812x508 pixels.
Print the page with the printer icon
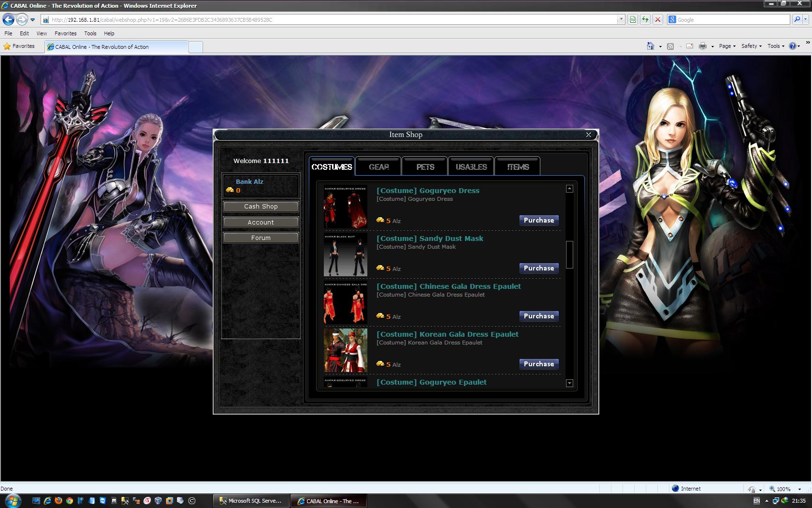point(703,46)
